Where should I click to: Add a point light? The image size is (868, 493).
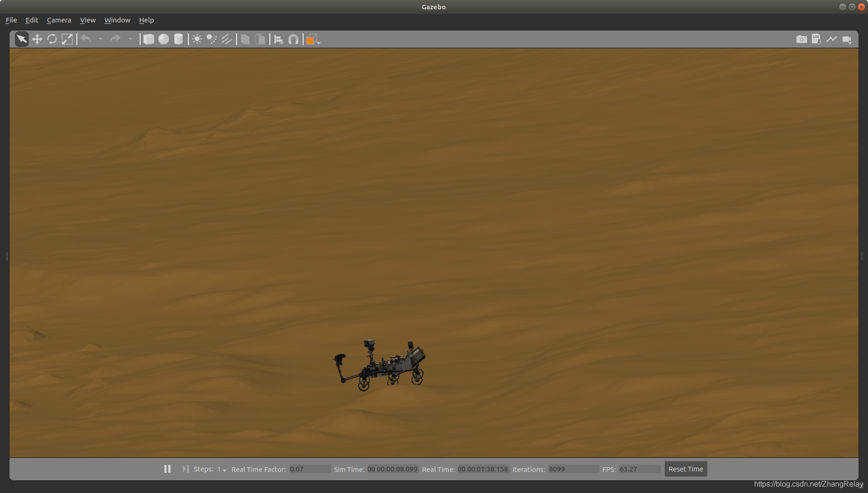197,39
